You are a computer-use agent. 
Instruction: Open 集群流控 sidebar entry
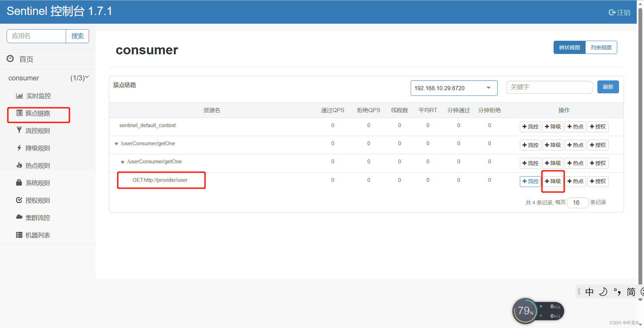tap(38, 218)
